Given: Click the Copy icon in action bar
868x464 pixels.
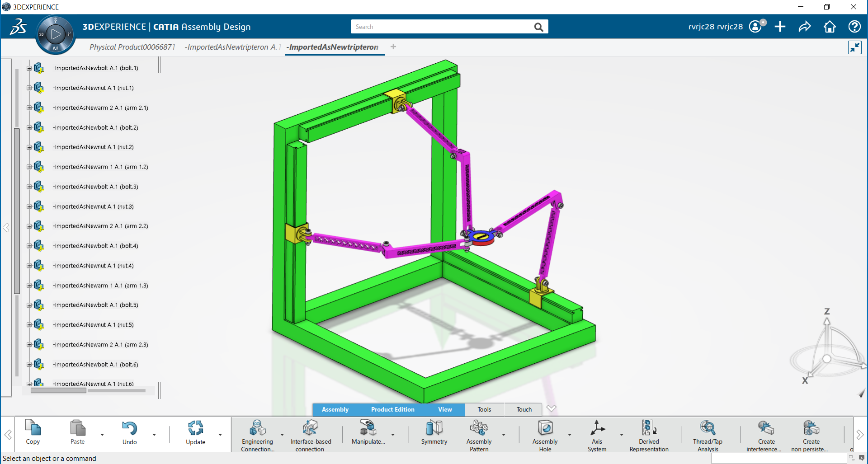Looking at the screenshot, I should [33, 428].
